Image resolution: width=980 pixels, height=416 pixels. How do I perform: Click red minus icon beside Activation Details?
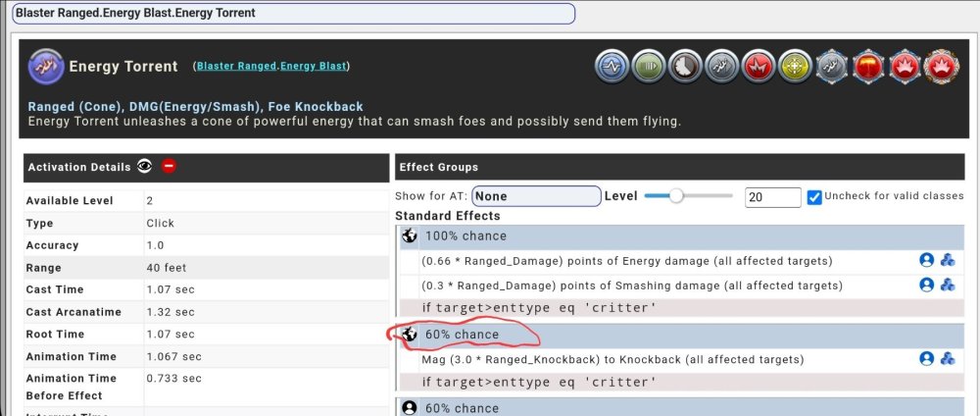point(169,167)
